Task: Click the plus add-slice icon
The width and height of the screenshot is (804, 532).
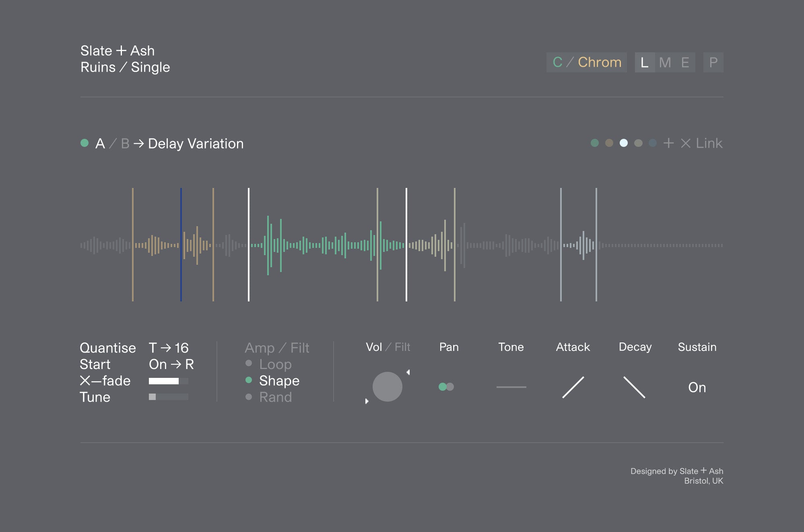Action: click(x=668, y=143)
